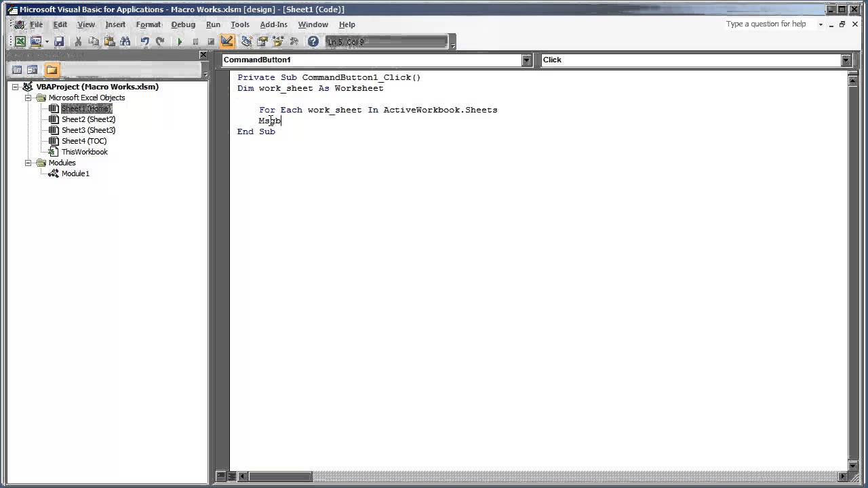Redo the last undone edit
This screenshot has width=868, height=488.
(160, 42)
